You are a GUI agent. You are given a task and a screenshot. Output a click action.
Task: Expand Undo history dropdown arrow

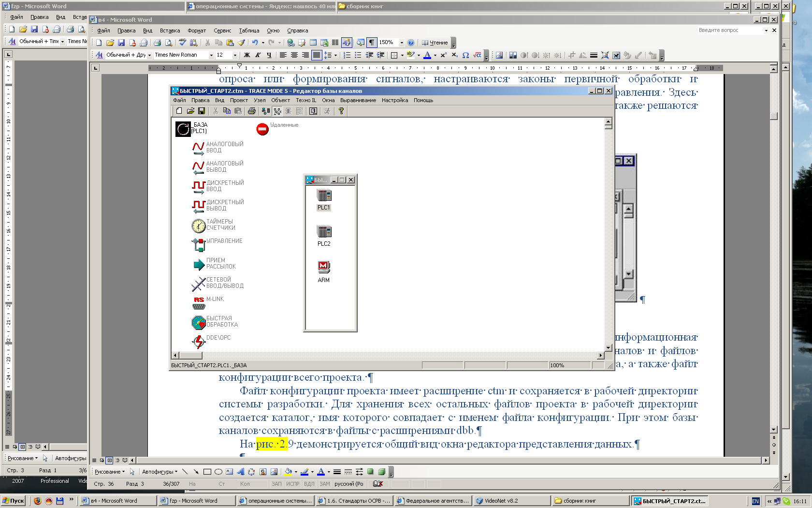click(x=263, y=43)
